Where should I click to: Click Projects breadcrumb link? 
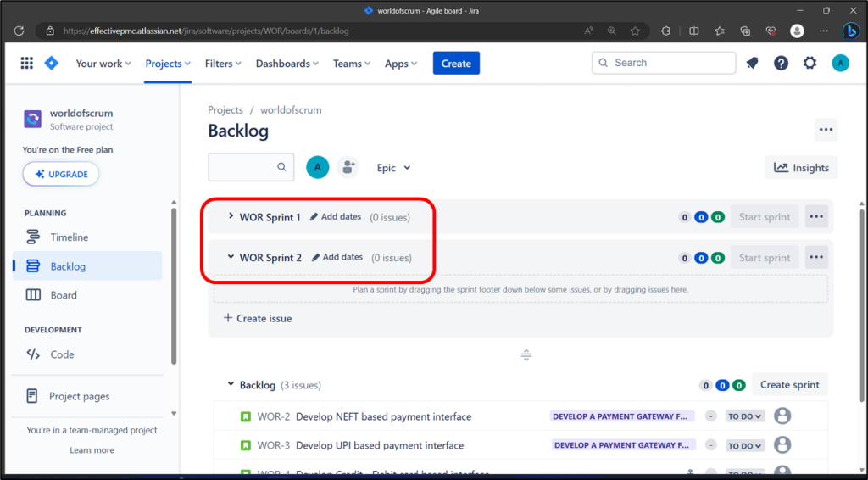pos(225,109)
